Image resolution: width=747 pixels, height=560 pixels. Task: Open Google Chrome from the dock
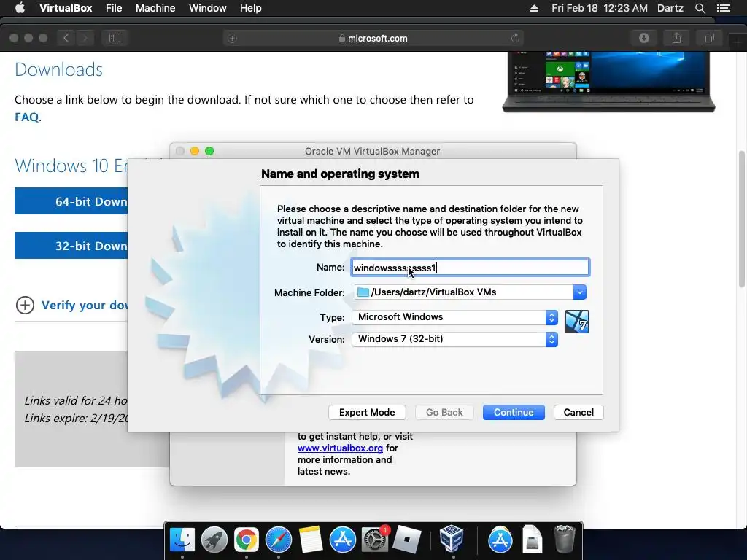pyautogui.click(x=247, y=540)
